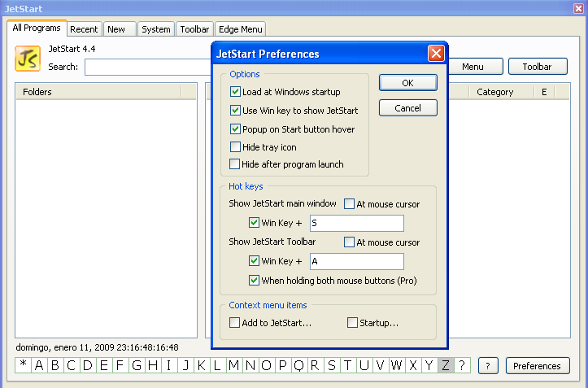Image resolution: width=588 pixels, height=388 pixels.
Task: Open the Recent tab
Action: (x=84, y=29)
